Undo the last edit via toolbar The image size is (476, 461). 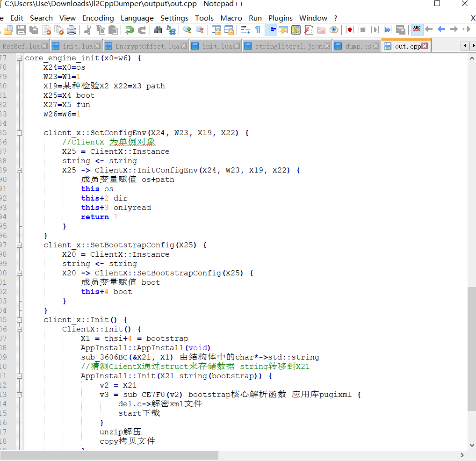coord(129,30)
